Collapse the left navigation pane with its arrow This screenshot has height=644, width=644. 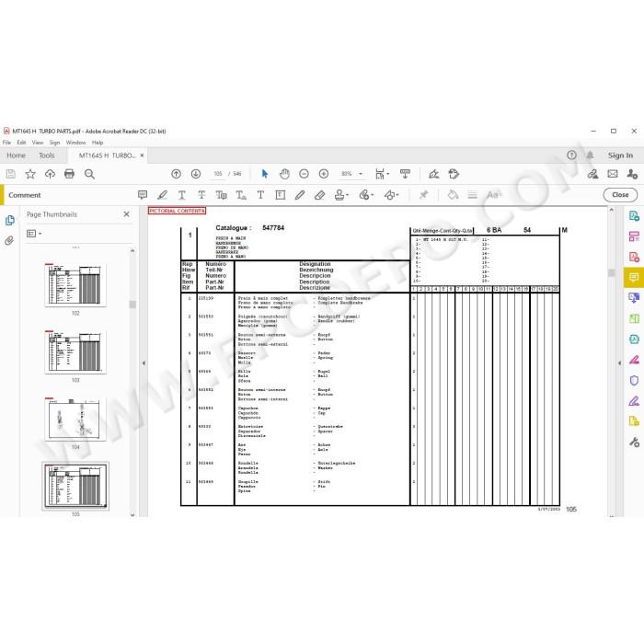pyautogui.click(x=144, y=363)
